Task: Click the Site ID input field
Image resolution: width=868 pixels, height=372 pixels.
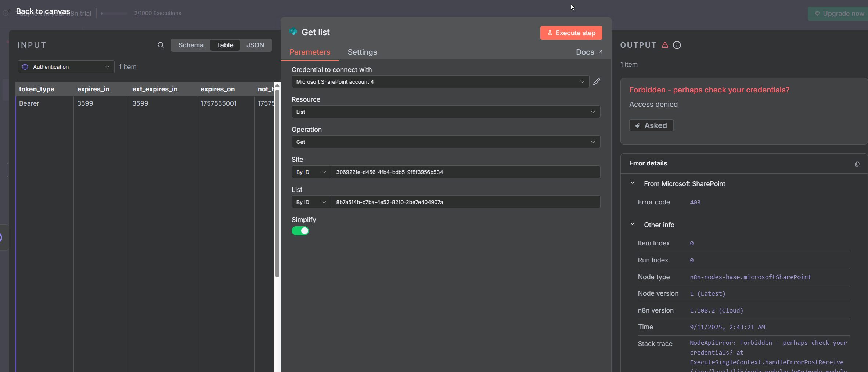Action: (465, 172)
